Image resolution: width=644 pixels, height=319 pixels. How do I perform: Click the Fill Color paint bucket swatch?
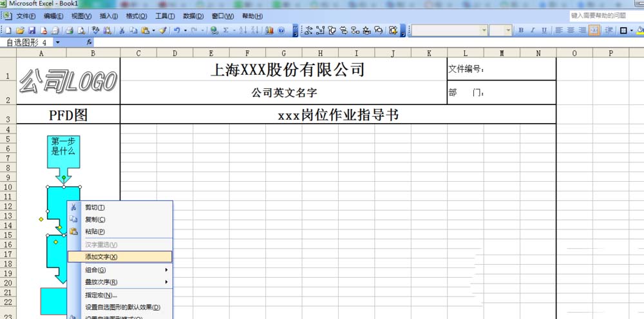(641, 30)
